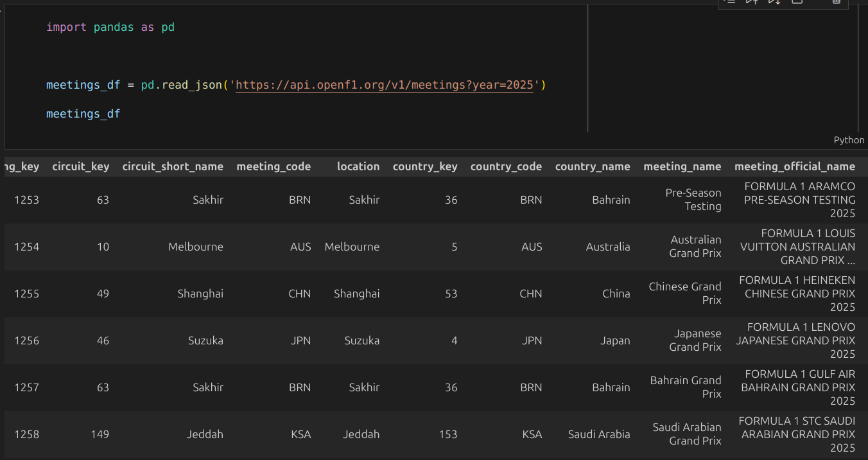The width and height of the screenshot is (868, 460).
Task: Click the Chinese Grand Prix meeting_name cell
Action: [685, 294]
